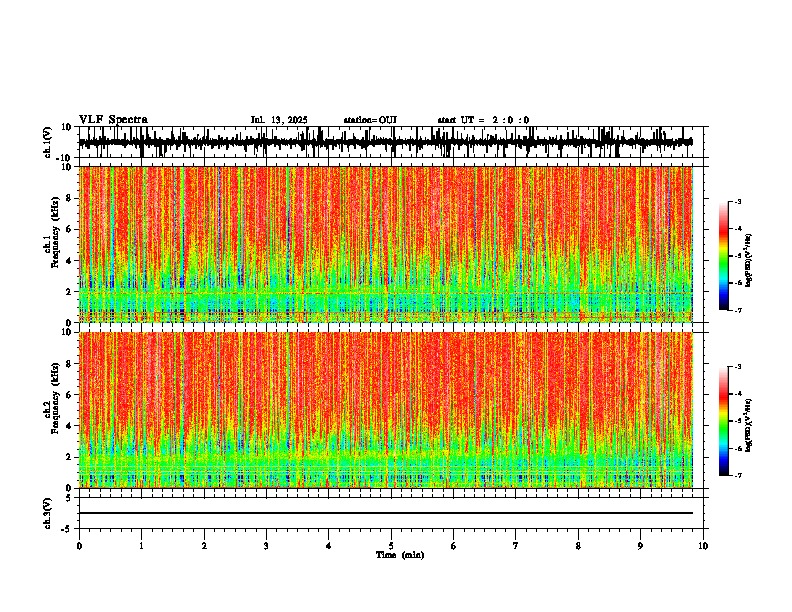792x612 pixels.
Task: Click the ch.1 spectrogram color scale bar
Action: 724,256
